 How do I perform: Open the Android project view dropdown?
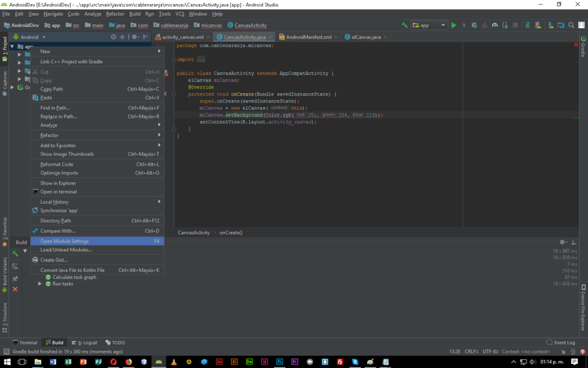(29, 37)
